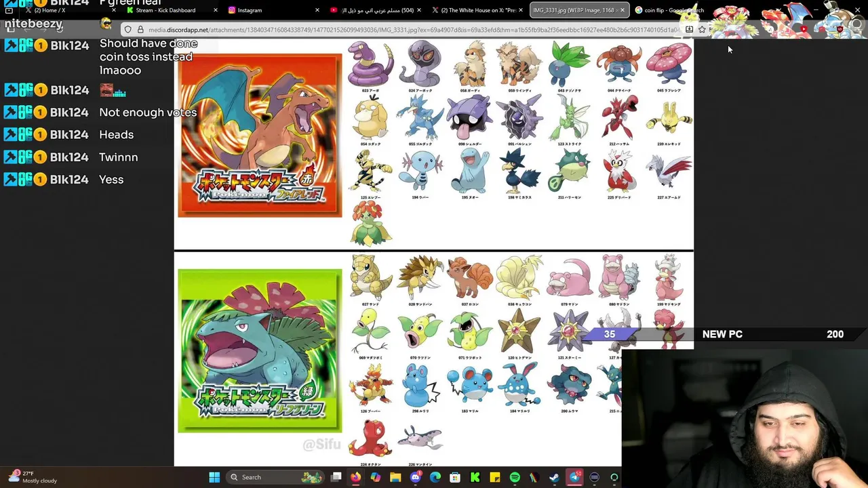Bookmark this page with the star icon
Screen dimensions: 868x488
pyautogui.click(x=702, y=29)
